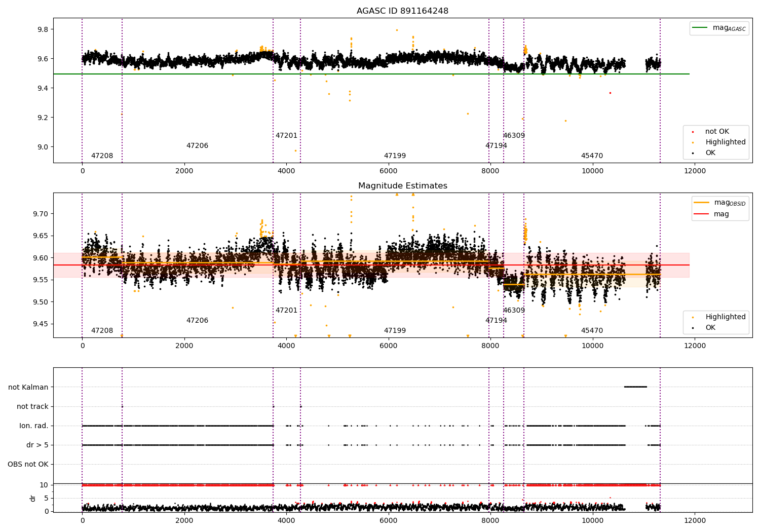
Task: Click the 'not OK' legend entry
Action: click(x=717, y=132)
